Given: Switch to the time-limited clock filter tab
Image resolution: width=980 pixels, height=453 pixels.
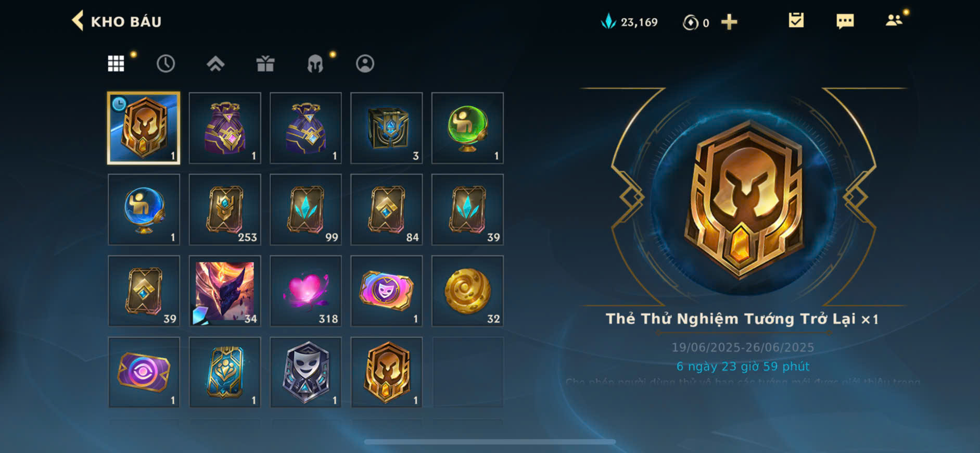Looking at the screenshot, I should [x=166, y=64].
